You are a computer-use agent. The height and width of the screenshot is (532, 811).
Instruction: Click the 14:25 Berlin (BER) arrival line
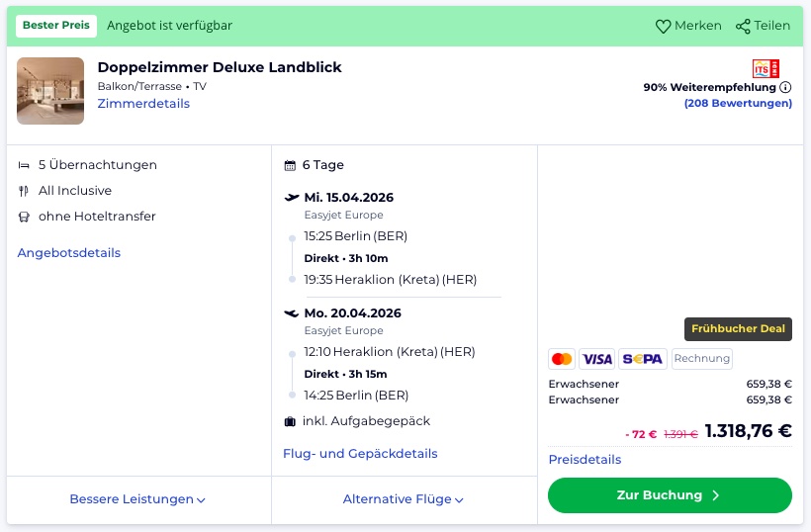[x=356, y=396]
